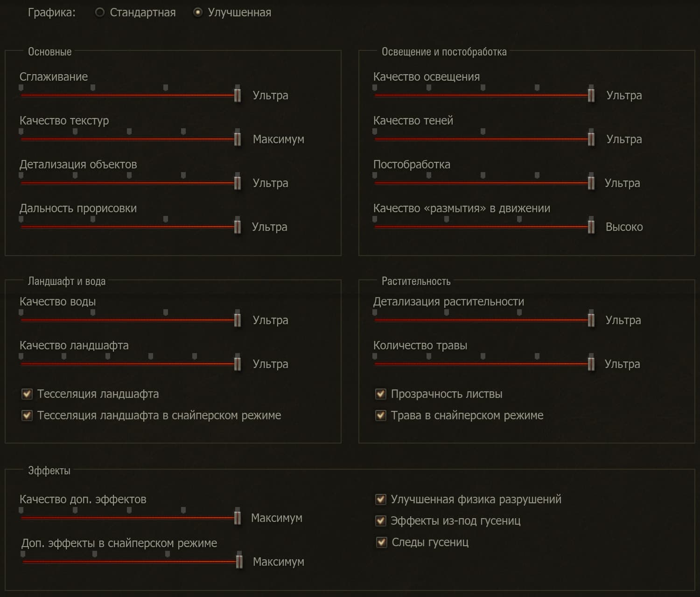The image size is (700, 597).
Task: Click the Качество воды slider handle
Action: point(238,320)
